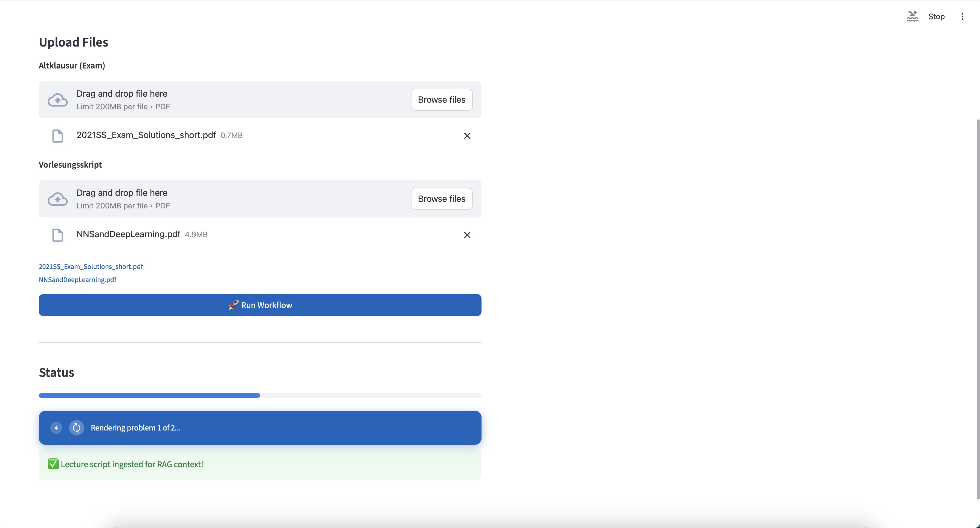Click the cloud upload icon for Altklausur
The height and width of the screenshot is (528, 980).
point(57,100)
